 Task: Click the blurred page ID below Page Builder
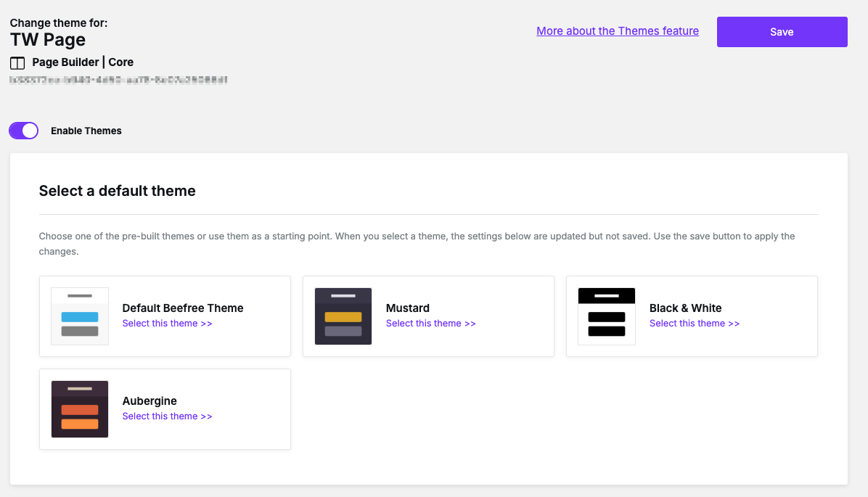point(119,80)
